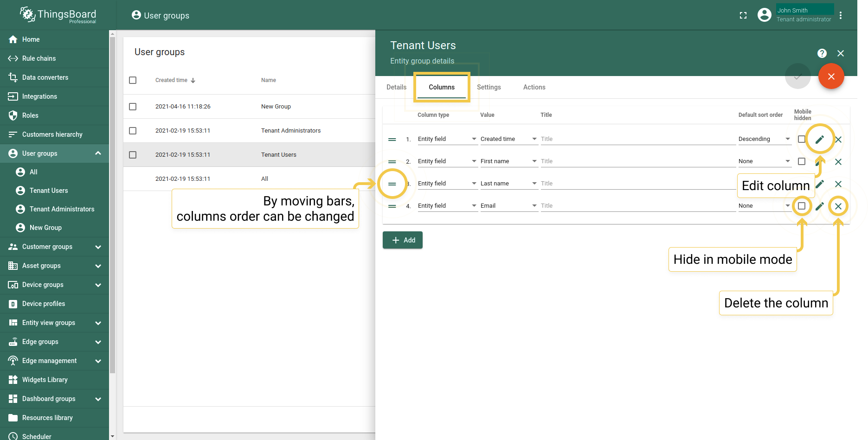Sort by Created time header

(x=175, y=80)
